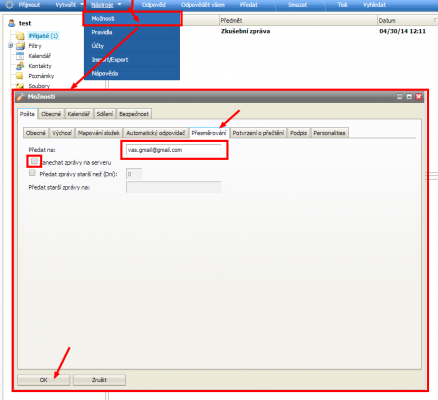Click the Předat starší zprávy na field

coord(173,187)
